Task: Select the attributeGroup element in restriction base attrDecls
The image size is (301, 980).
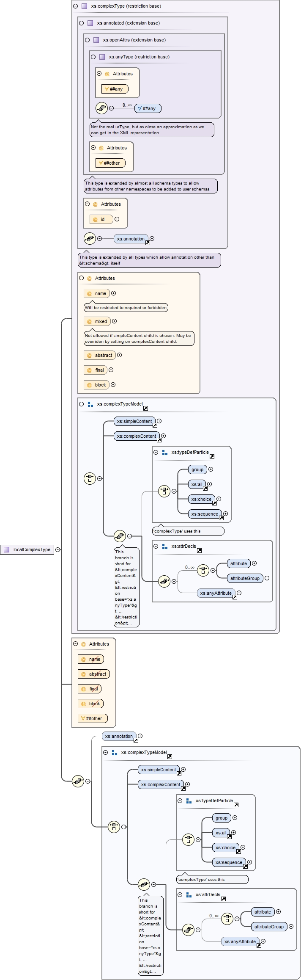Action: 245,578
